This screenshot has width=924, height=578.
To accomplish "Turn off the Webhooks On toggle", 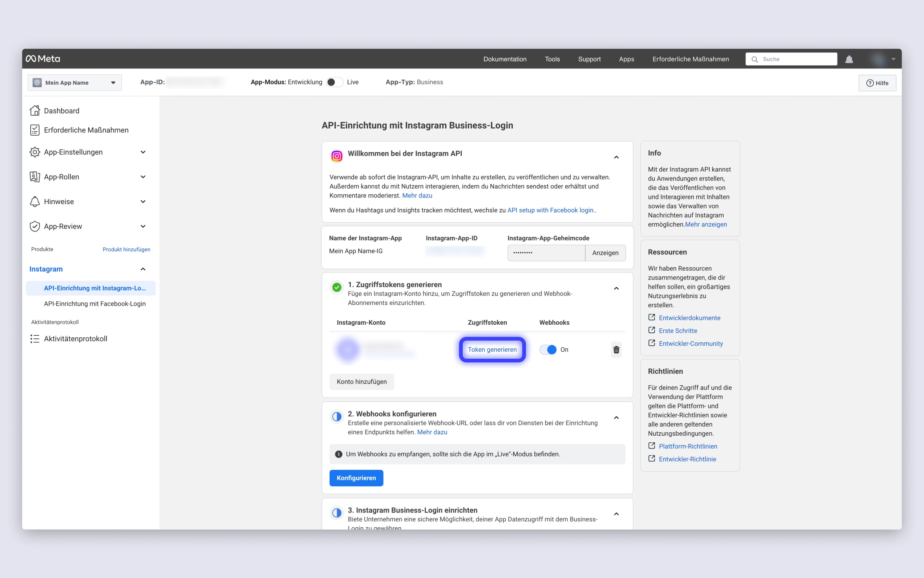I will pos(548,349).
